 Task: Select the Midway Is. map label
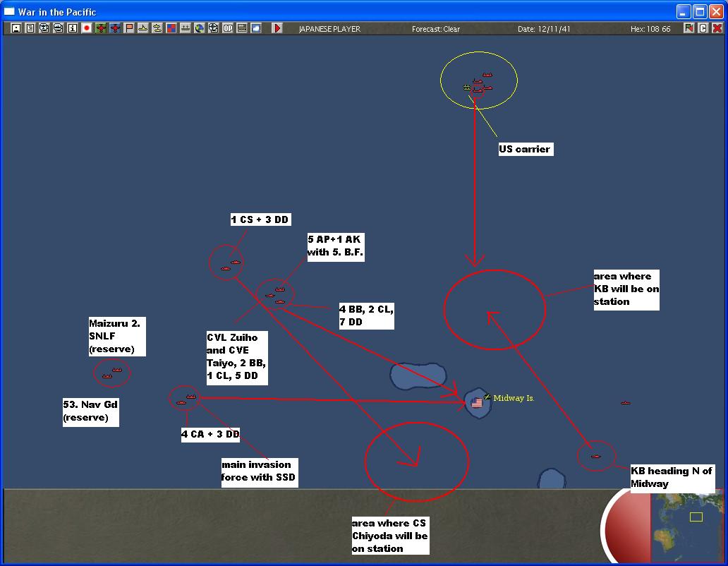[x=514, y=398]
